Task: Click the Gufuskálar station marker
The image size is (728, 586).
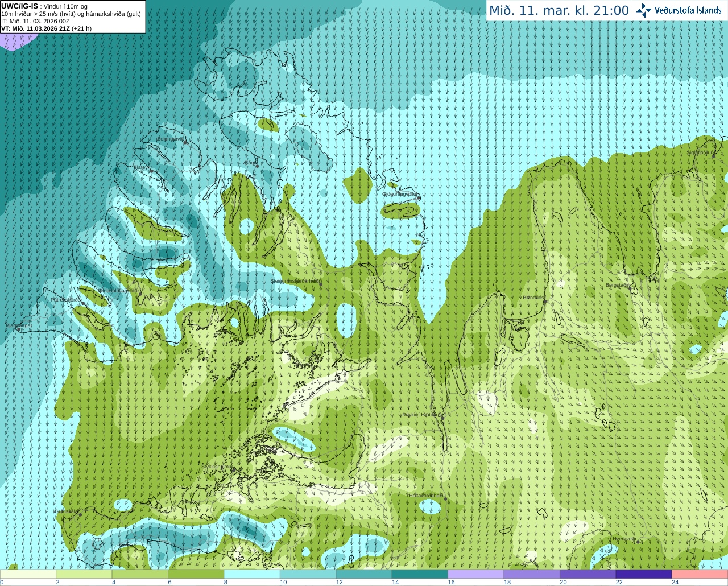Action: point(80,515)
